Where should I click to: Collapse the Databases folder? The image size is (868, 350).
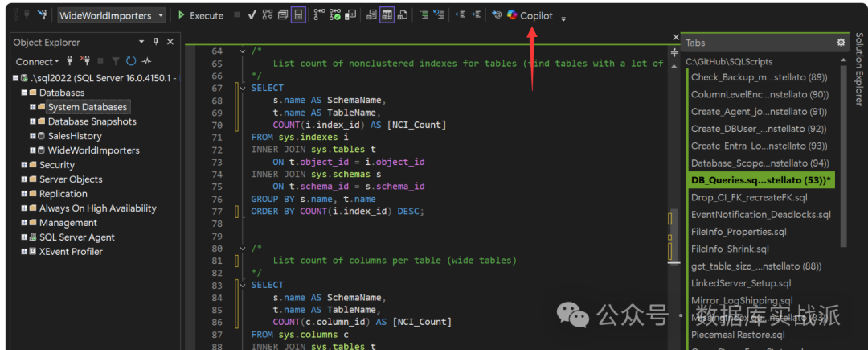click(x=24, y=93)
